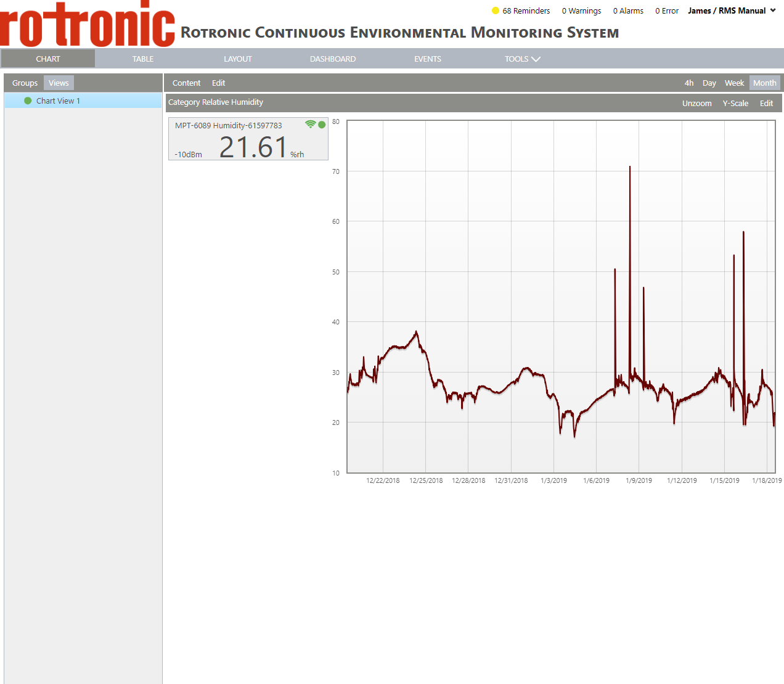Go to the LAYOUT tab

coord(238,59)
